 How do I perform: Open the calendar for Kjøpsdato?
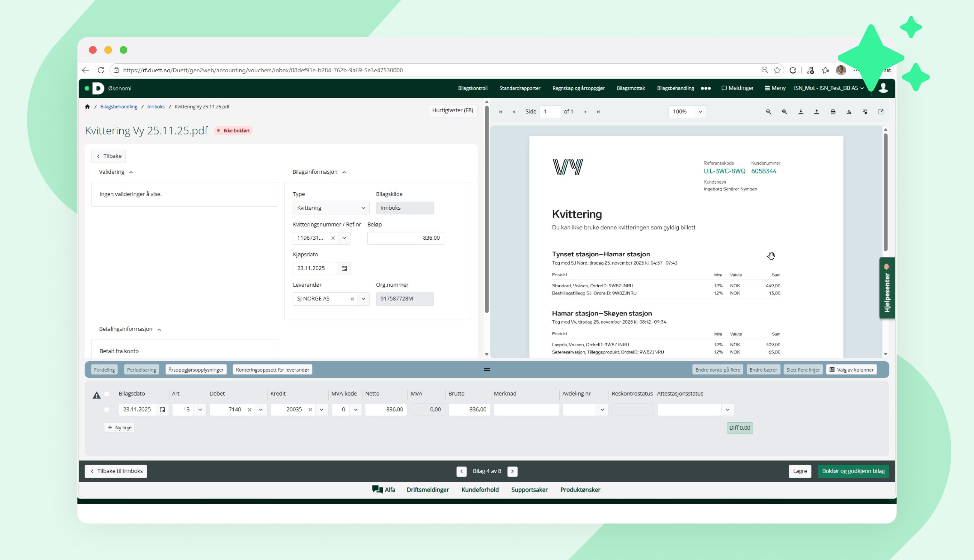(x=344, y=268)
